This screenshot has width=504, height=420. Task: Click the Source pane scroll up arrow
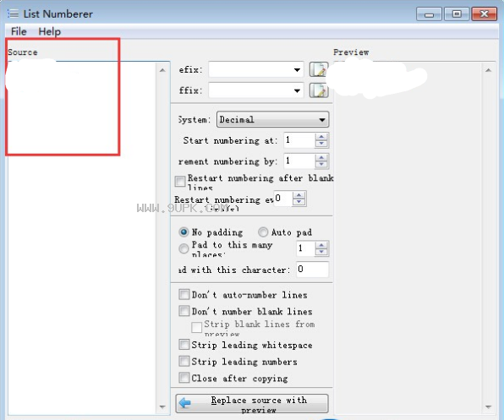click(x=162, y=70)
